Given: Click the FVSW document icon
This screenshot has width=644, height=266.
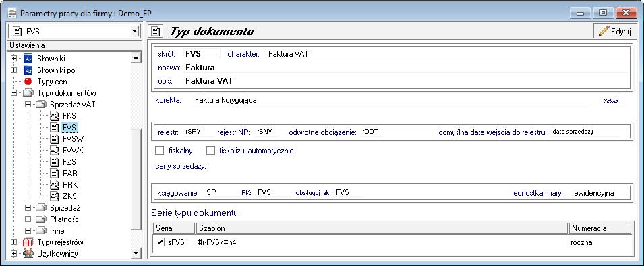Looking at the screenshot, I should pyautogui.click(x=55, y=139).
